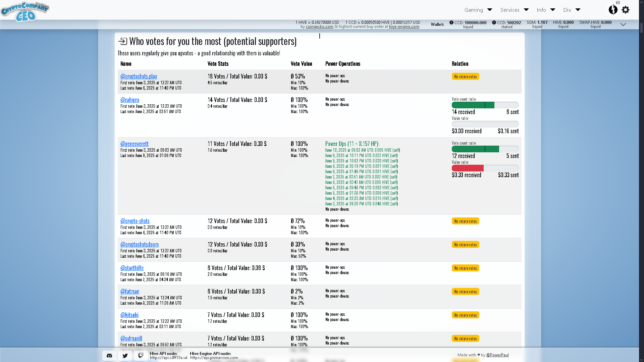Click '11 Votes / Total Value: 0.30 $' text

click(237, 144)
